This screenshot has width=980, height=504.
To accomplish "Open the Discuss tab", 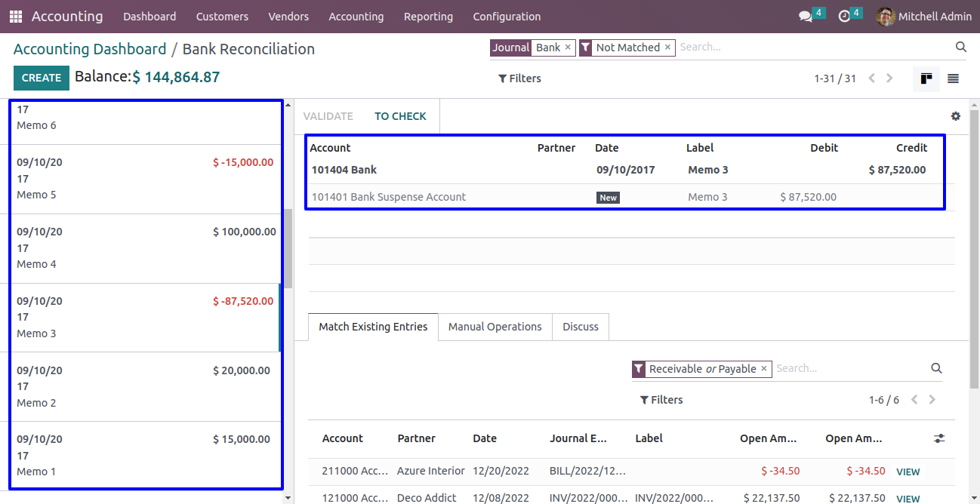I will pos(580,327).
